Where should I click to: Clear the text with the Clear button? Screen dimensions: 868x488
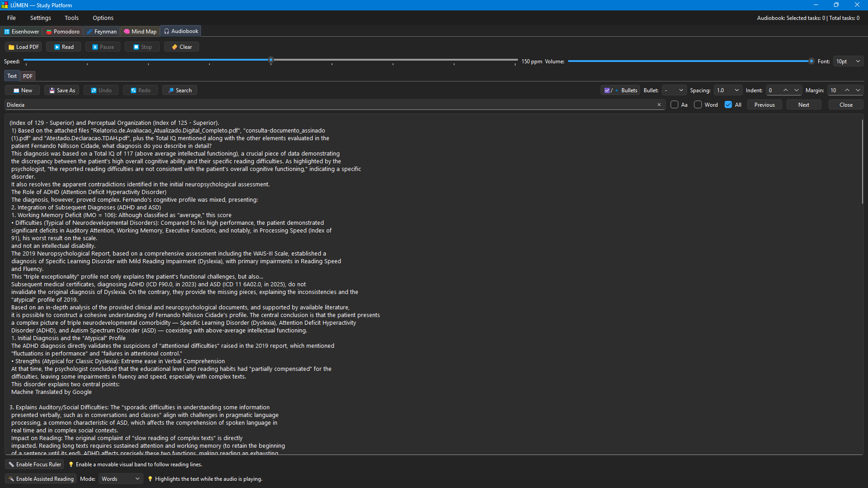(182, 47)
